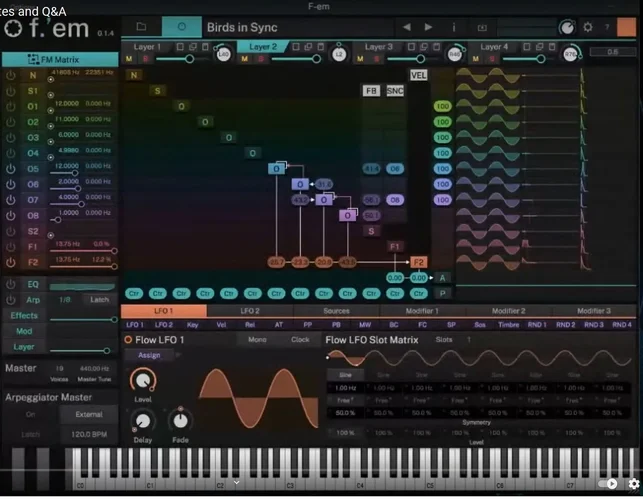The width and height of the screenshot is (643, 500).
Task: Open the Birds in Sync preset name
Action: (x=242, y=27)
